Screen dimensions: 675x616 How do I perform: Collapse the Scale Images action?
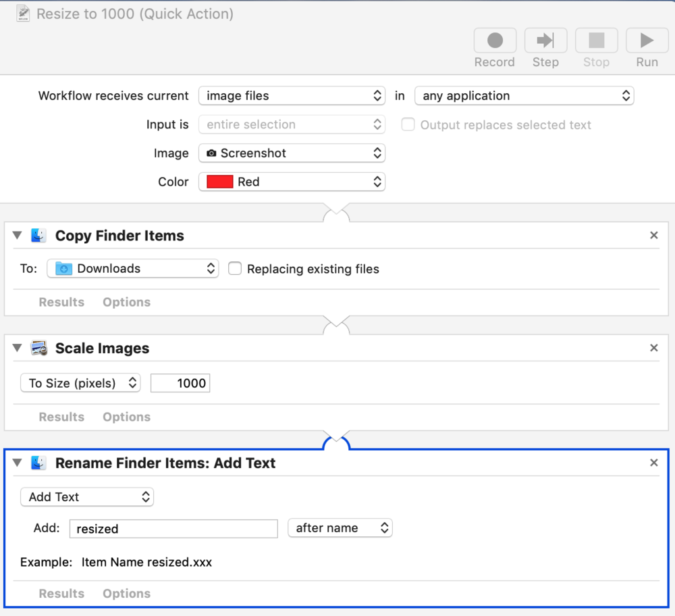(18, 348)
